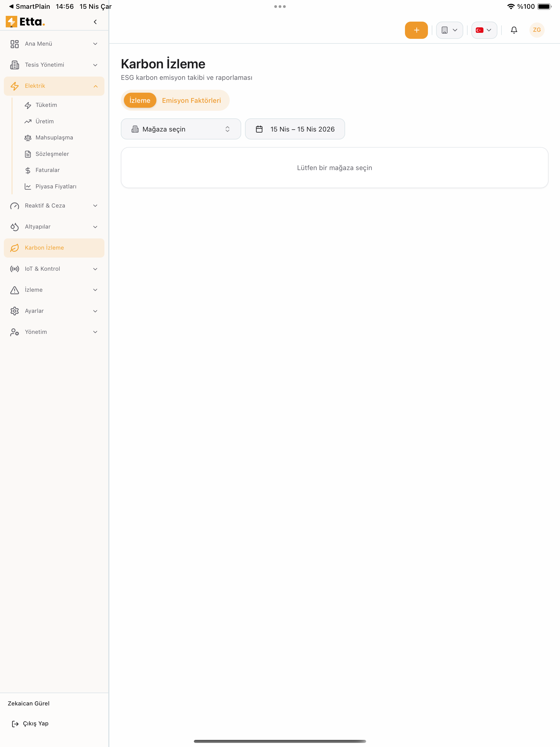Tap the three-dot multitasking control
This screenshot has width=560, height=747.
(x=280, y=6)
